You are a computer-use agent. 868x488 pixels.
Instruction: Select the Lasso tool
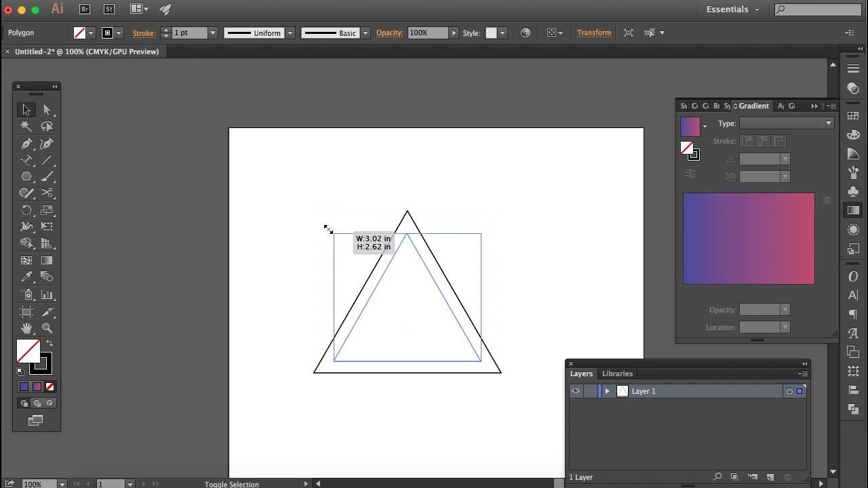47,126
